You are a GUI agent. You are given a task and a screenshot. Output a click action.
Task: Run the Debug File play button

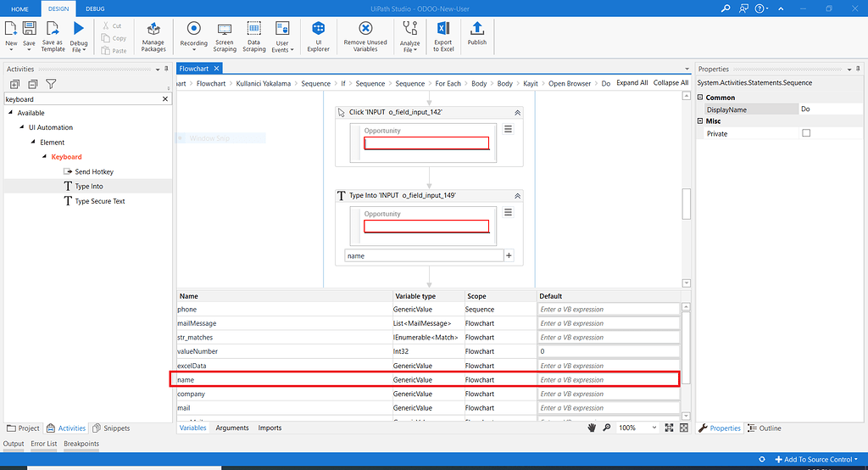(x=79, y=29)
